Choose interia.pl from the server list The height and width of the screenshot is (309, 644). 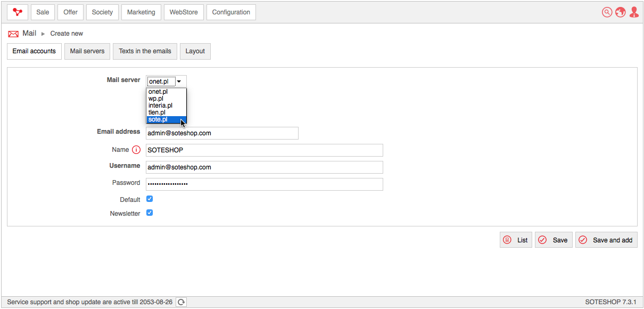(167, 105)
